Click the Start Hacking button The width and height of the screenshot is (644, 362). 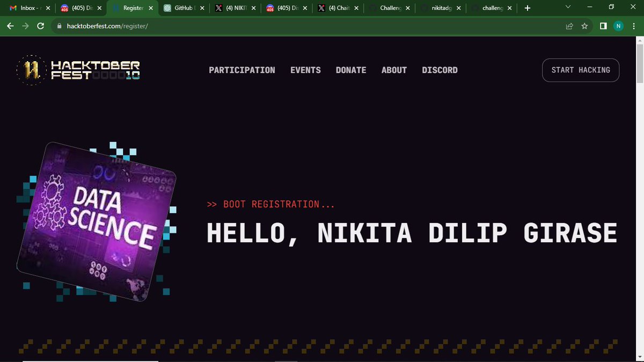click(581, 70)
